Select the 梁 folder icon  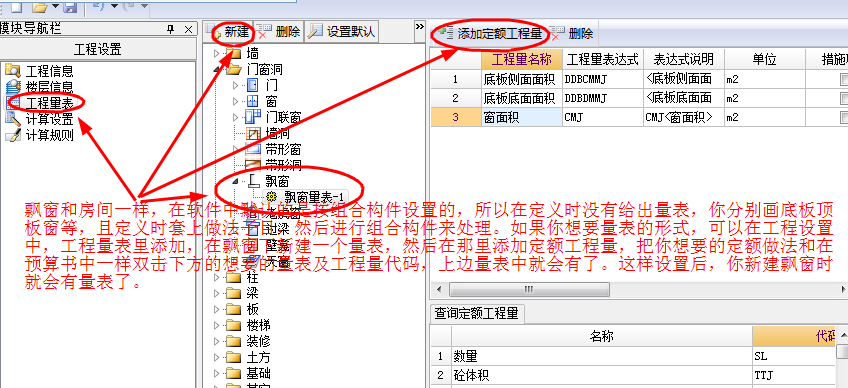233,294
